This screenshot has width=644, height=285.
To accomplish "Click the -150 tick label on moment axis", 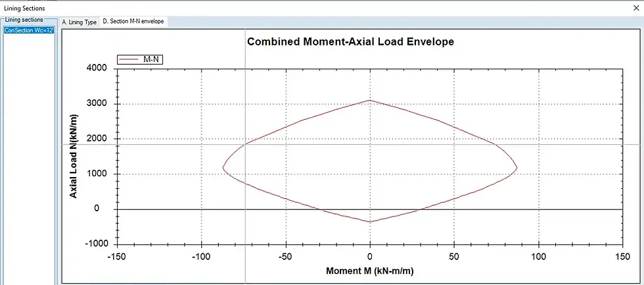I will [x=117, y=257].
